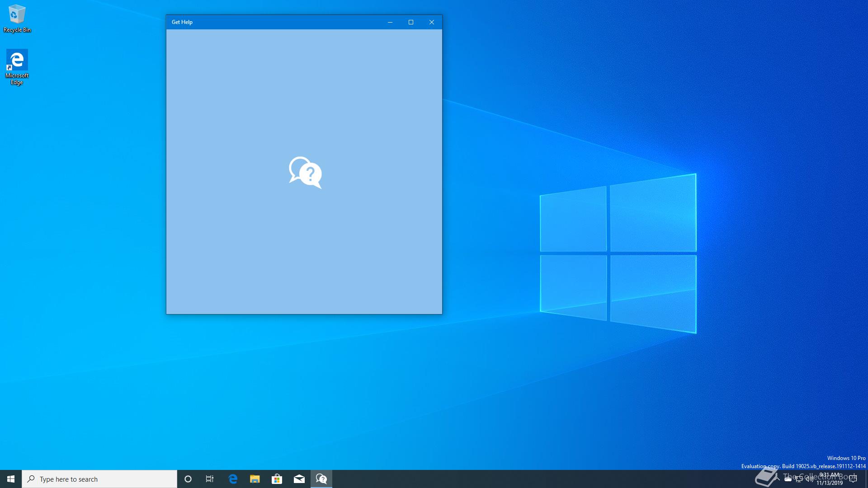
Task: Maximize the Get Help window
Action: click(411, 22)
